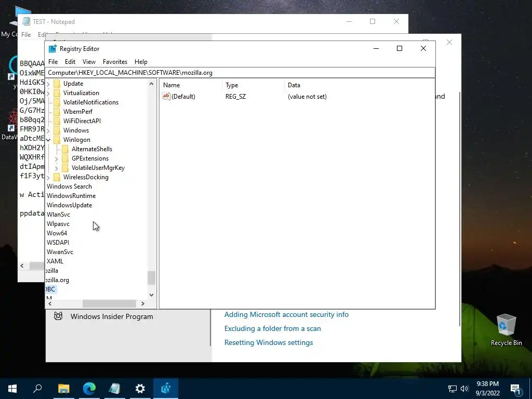Open Adding Microsoft account security info link
The height and width of the screenshot is (399, 532).
[286, 314]
